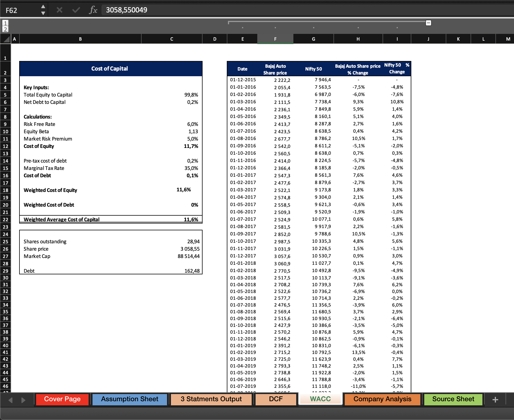Click the Market Risk Premium label
Screen dimensions: 514x420
(48, 139)
